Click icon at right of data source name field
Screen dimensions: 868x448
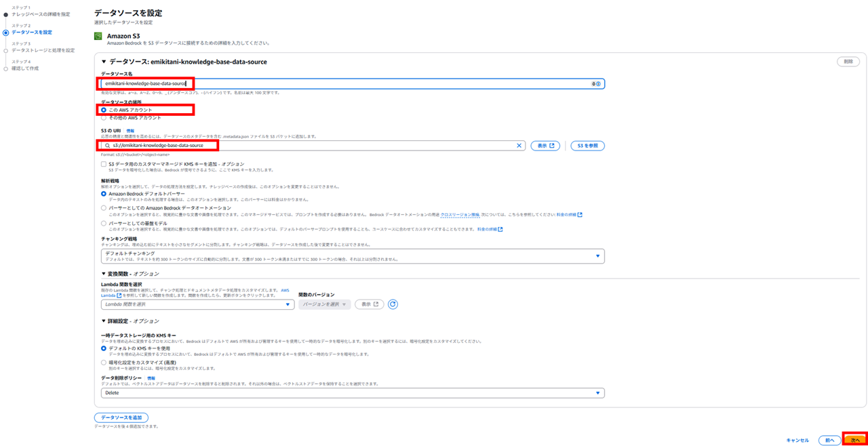596,84
